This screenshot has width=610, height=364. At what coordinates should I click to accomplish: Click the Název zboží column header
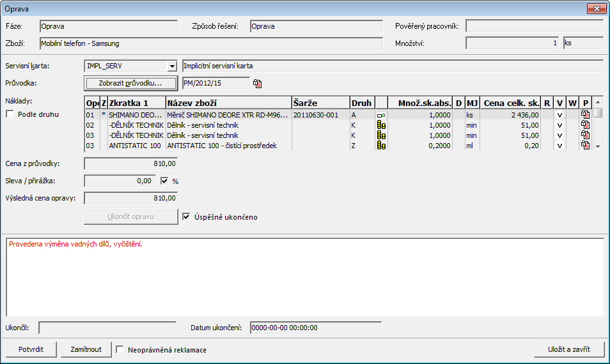(x=229, y=103)
